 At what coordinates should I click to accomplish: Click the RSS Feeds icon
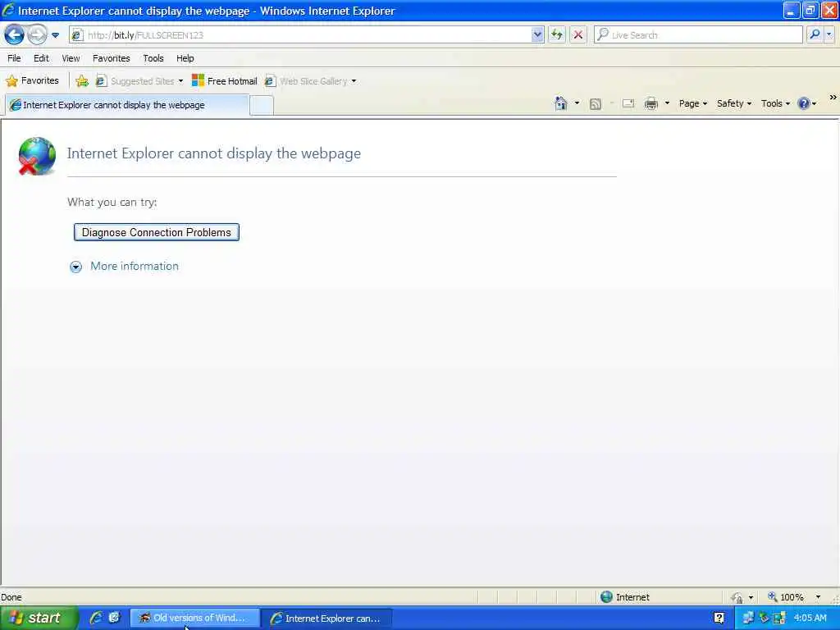(596, 104)
